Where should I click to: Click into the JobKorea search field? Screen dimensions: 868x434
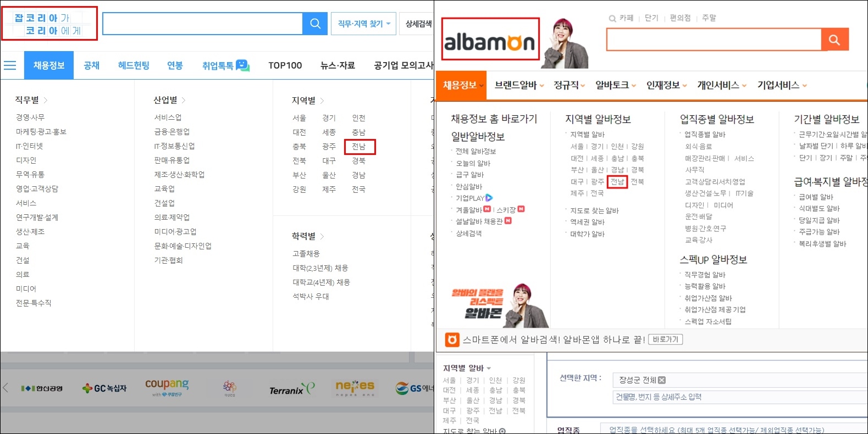(203, 24)
